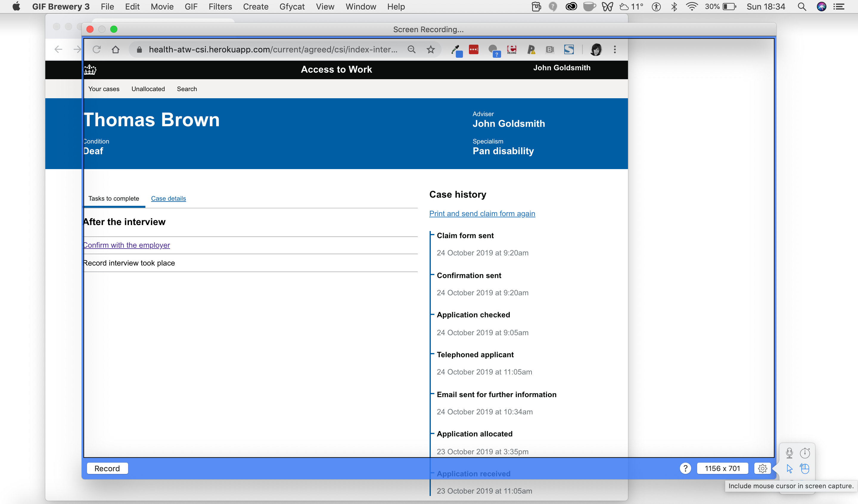
Task: Click the coffee cup menu bar icon
Action: tap(589, 7)
